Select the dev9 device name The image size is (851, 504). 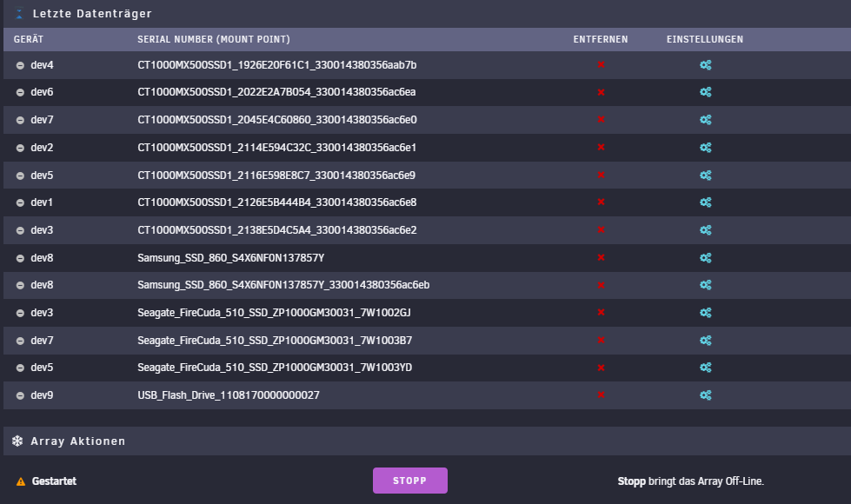pos(42,395)
